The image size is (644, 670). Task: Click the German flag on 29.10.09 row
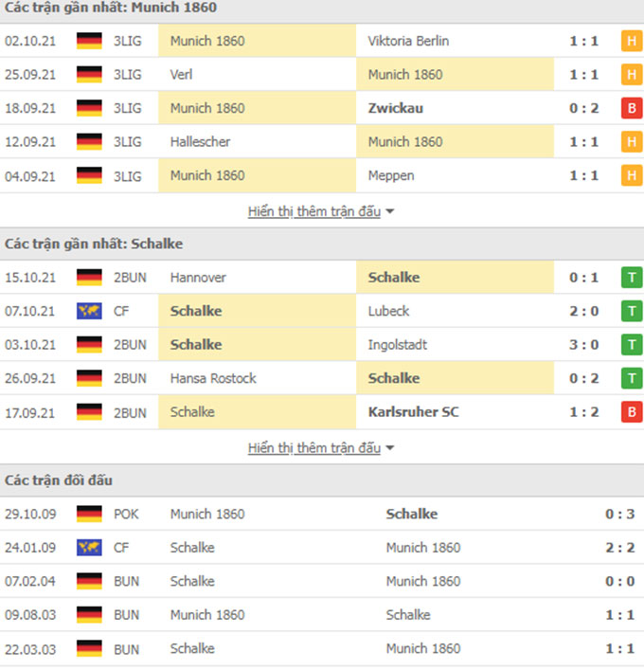[x=89, y=514]
